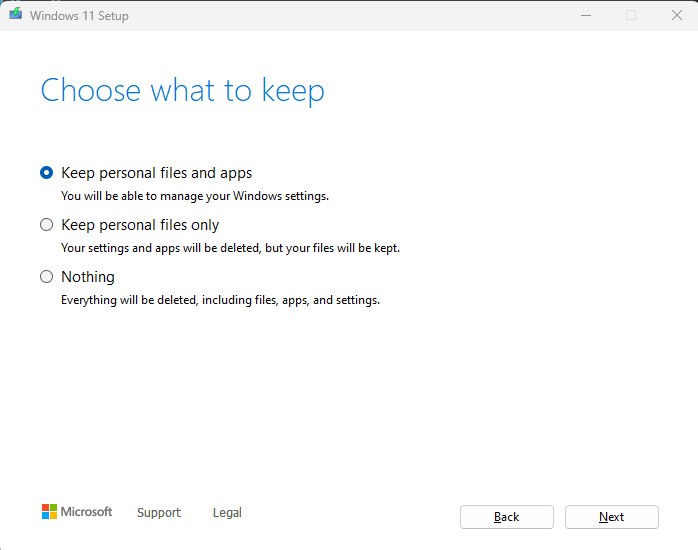
Task: Click the Next button
Action: click(x=612, y=517)
